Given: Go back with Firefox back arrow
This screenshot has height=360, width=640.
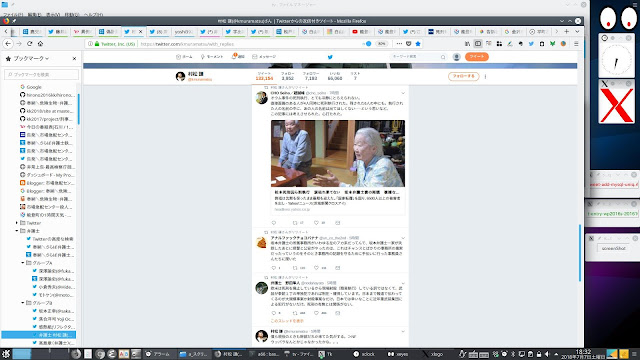Looking at the screenshot, I should coord(8,44).
